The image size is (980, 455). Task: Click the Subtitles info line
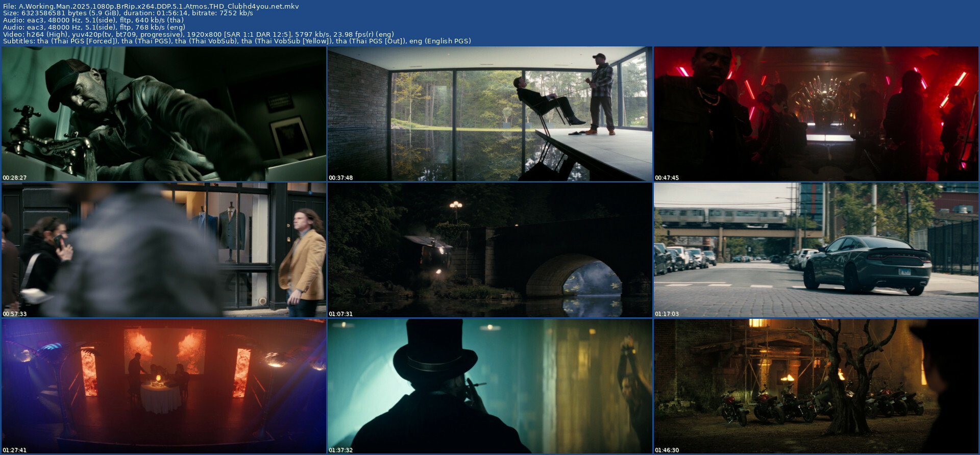click(237, 41)
